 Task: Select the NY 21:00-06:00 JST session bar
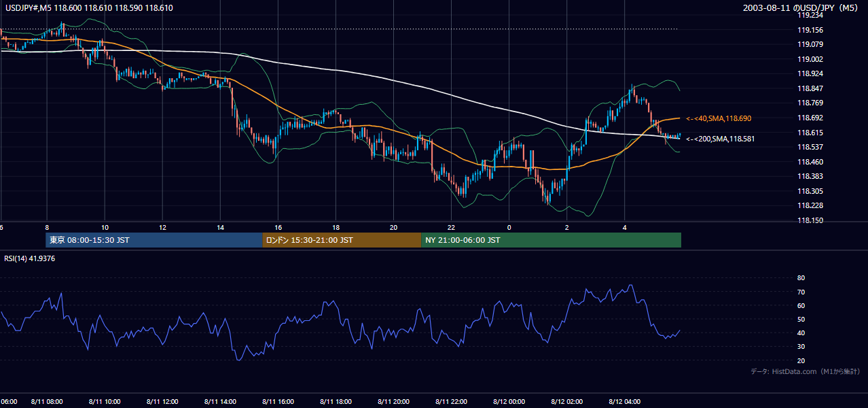click(x=551, y=240)
